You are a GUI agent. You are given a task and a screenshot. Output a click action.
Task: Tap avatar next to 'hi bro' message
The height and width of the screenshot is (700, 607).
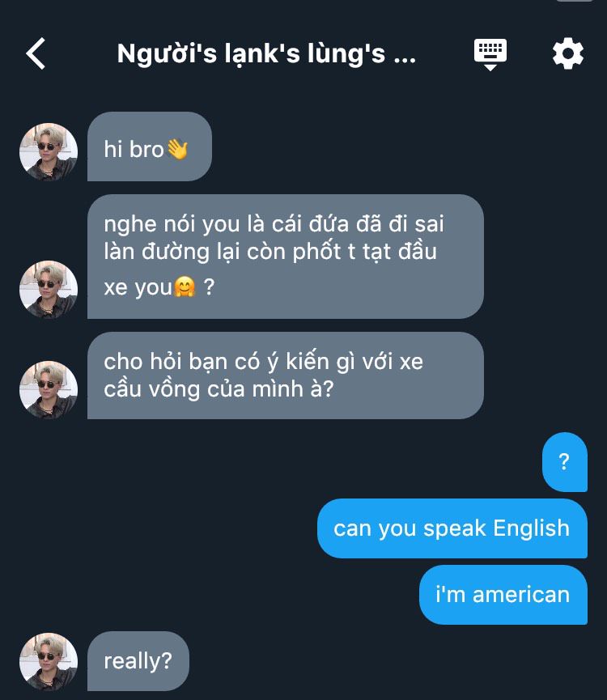49,152
